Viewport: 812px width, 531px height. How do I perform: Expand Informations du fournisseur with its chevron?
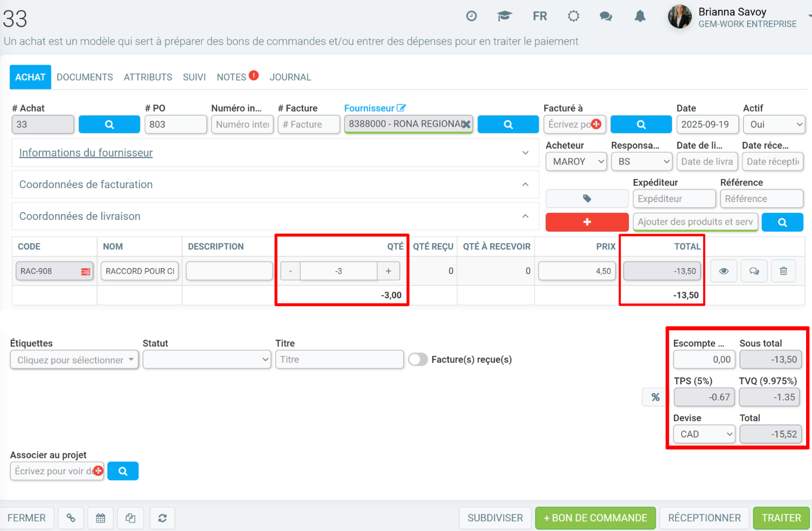525,153
